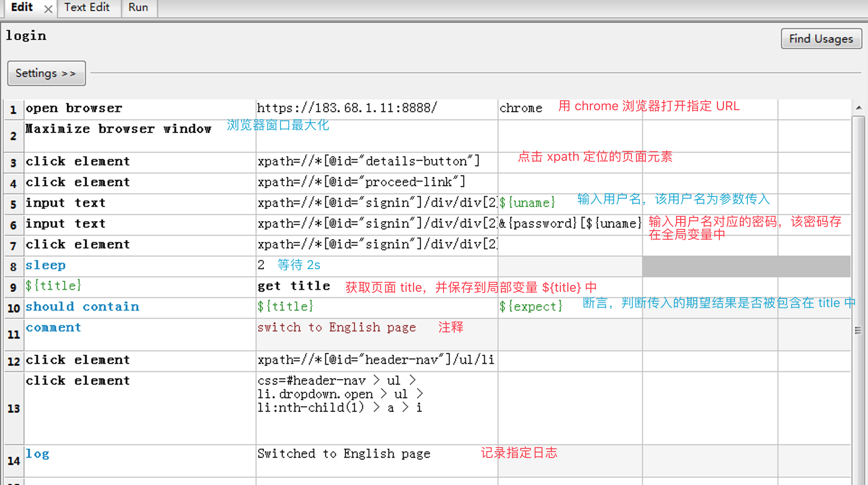Click the ${title} variable cell in row 9
Image resolution: width=868 pixels, height=485 pixels.
(x=140, y=287)
